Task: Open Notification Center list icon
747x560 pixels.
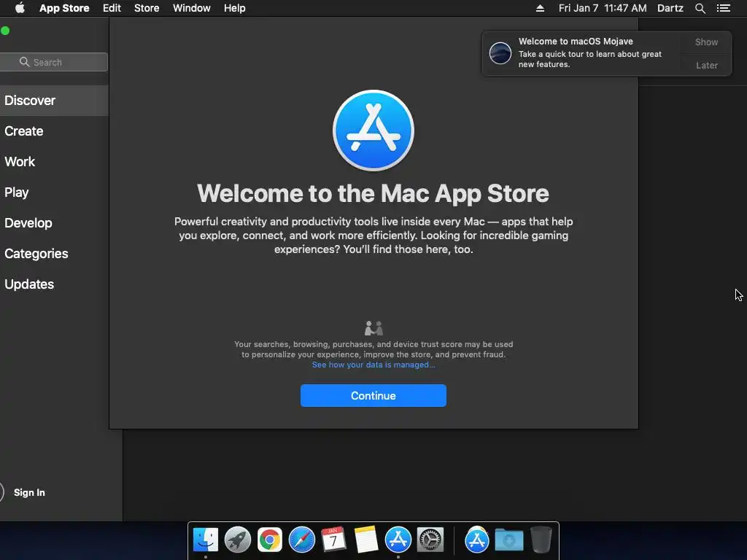Action: pyautogui.click(x=723, y=8)
